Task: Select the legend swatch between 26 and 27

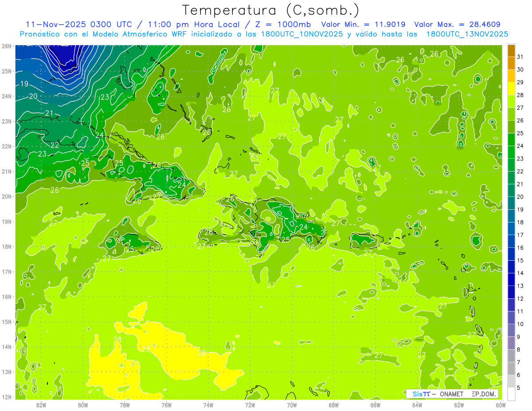Action: click(x=511, y=114)
